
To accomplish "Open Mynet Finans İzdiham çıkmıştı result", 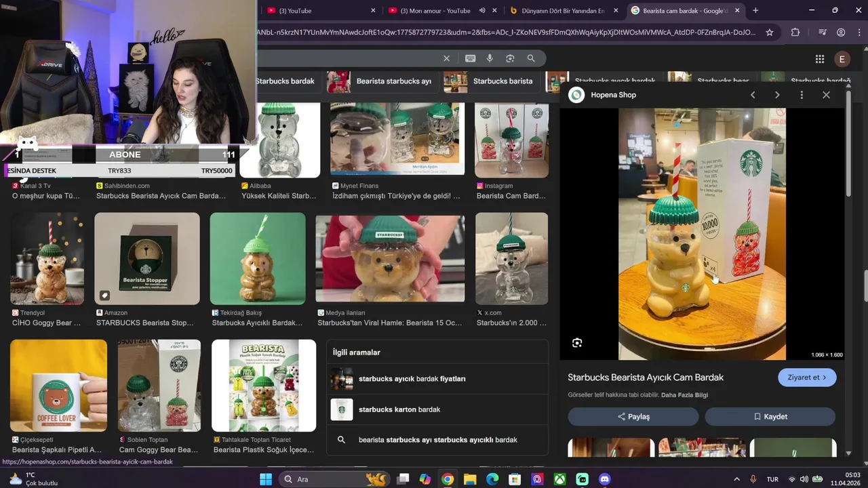I will click(x=397, y=139).
